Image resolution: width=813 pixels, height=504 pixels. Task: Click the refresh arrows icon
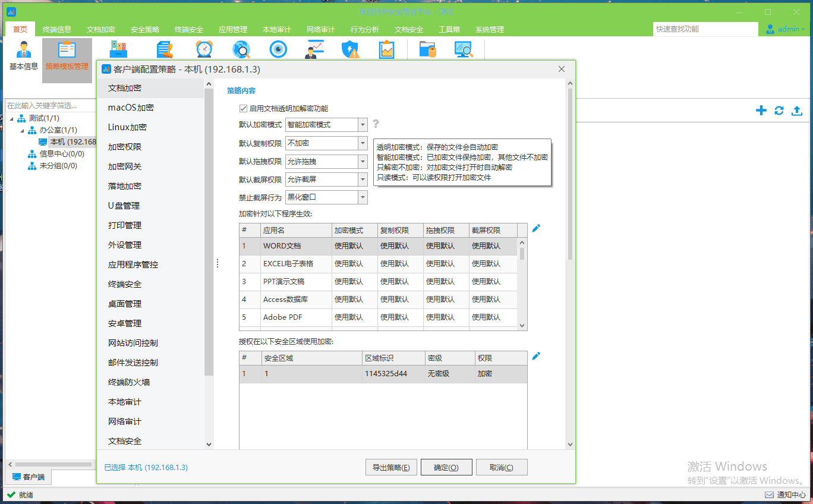[779, 111]
